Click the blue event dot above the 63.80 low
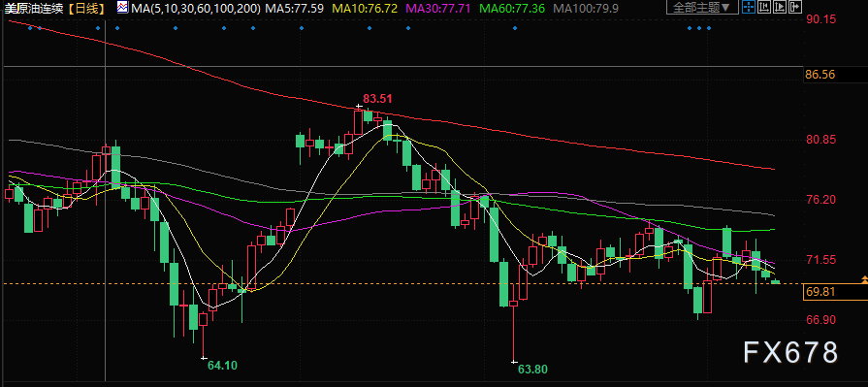The image size is (868, 387). (x=515, y=28)
